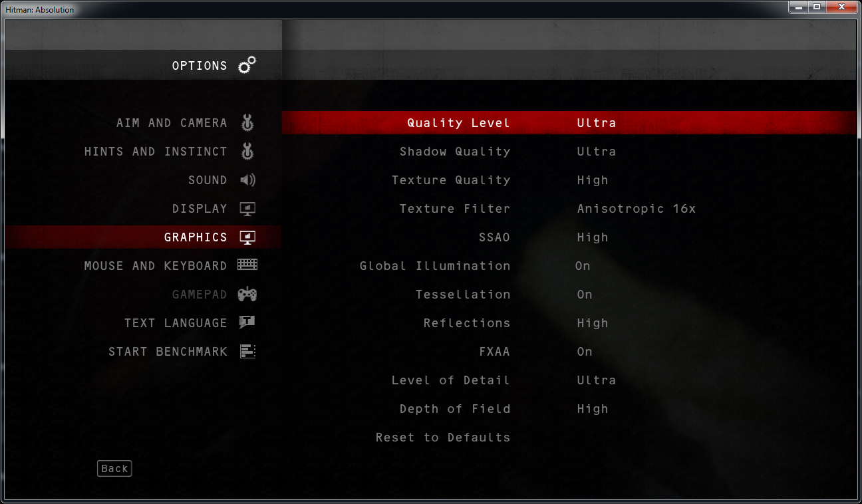The image size is (862, 504).
Task: Change the Depth of Field High value
Action: pyautogui.click(x=593, y=409)
